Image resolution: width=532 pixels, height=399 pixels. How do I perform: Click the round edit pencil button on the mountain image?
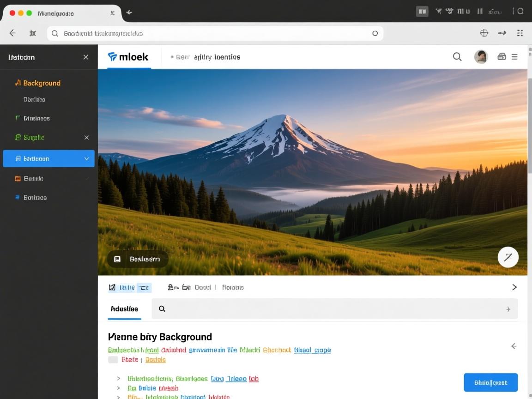click(508, 257)
